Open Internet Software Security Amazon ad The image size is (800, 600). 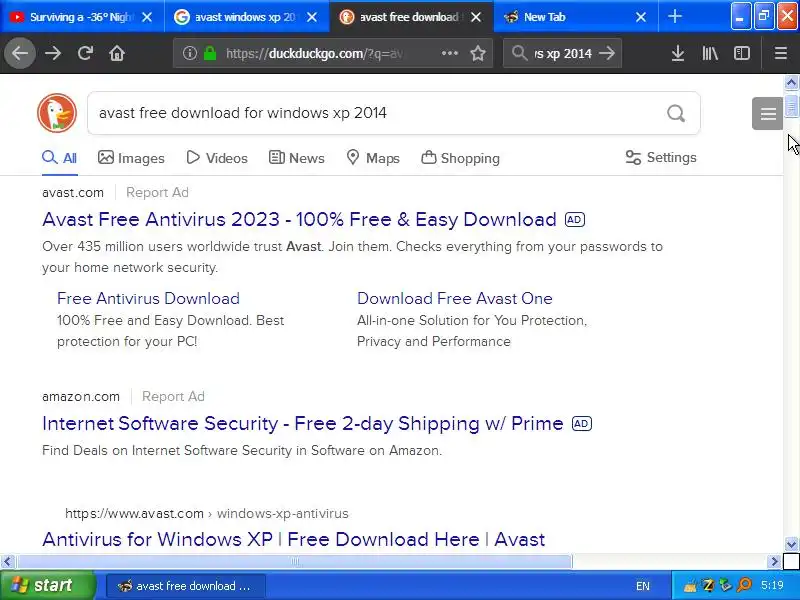click(x=303, y=423)
